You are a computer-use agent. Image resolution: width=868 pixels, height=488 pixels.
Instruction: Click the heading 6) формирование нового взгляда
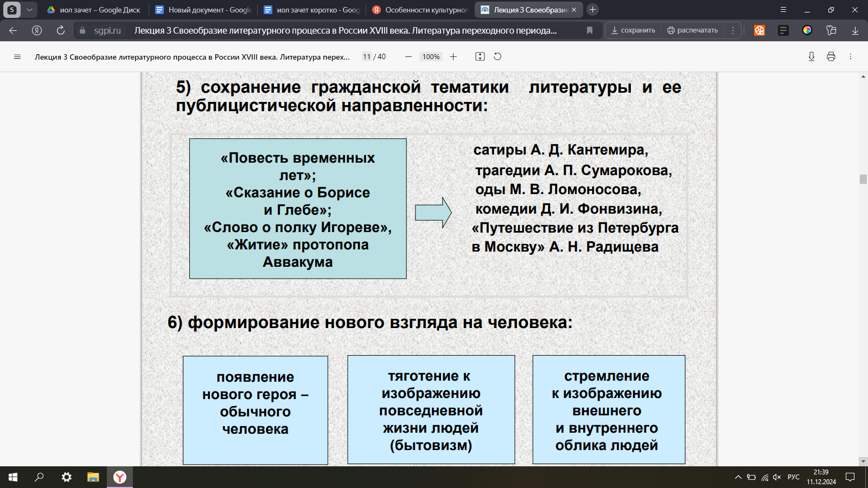[x=370, y=323]
